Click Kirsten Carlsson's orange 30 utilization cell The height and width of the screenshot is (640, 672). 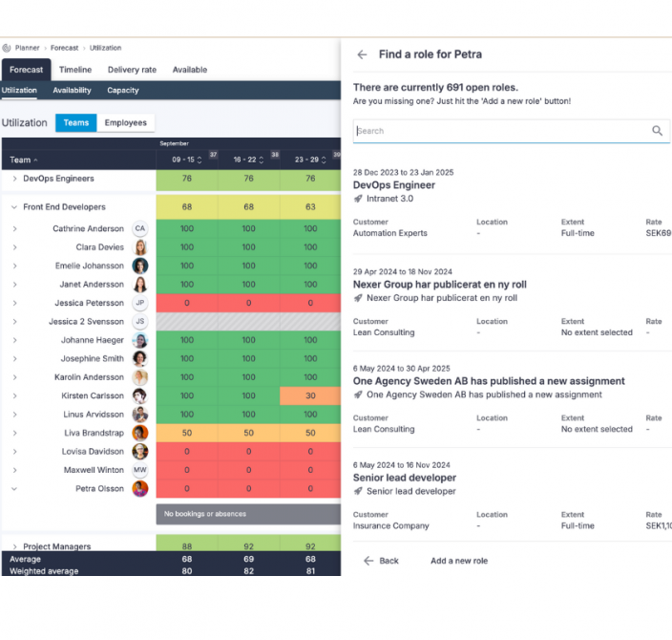(310, 396)
